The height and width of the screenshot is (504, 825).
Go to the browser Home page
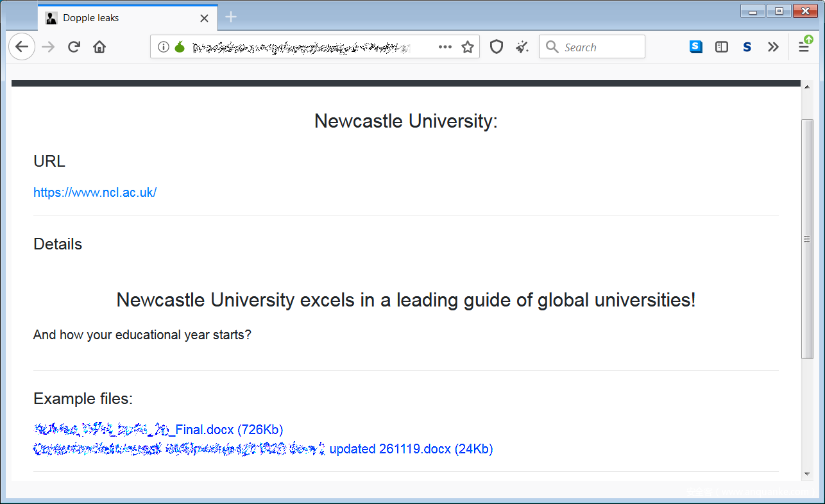[x=99, y=47]
